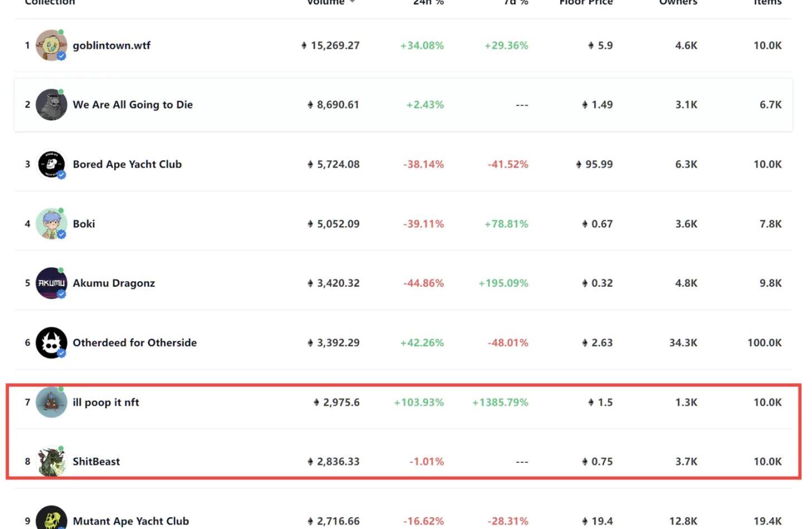Click the We Are All Going to Die avatar
The height and width of the screenshot is (529, 812).
click(x=51, y=105)
